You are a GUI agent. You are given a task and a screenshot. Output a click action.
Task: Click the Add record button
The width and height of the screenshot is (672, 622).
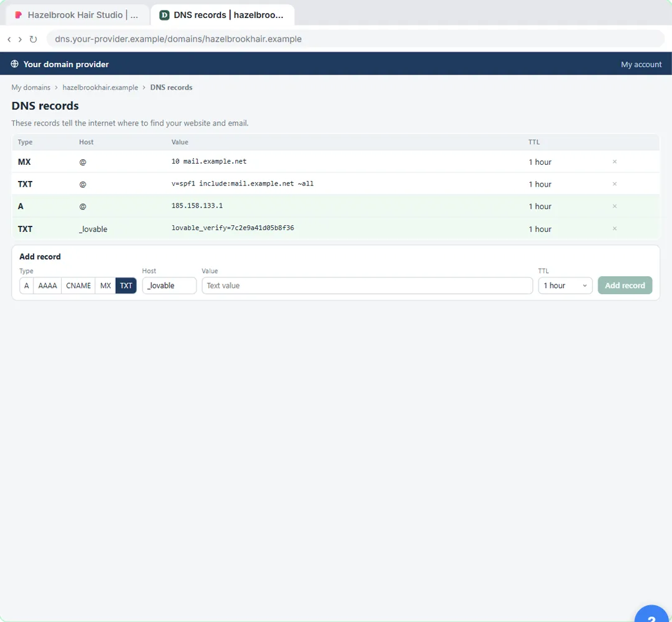click(625, 285)
